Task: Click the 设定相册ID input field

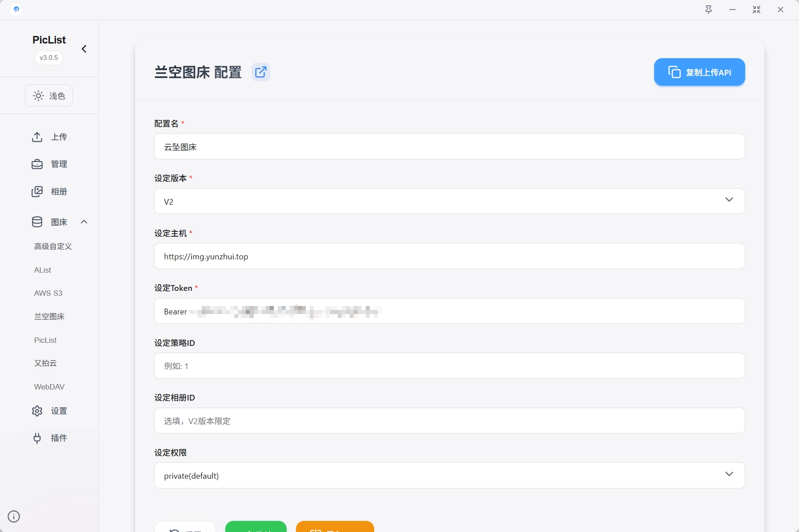Action: 449,421
